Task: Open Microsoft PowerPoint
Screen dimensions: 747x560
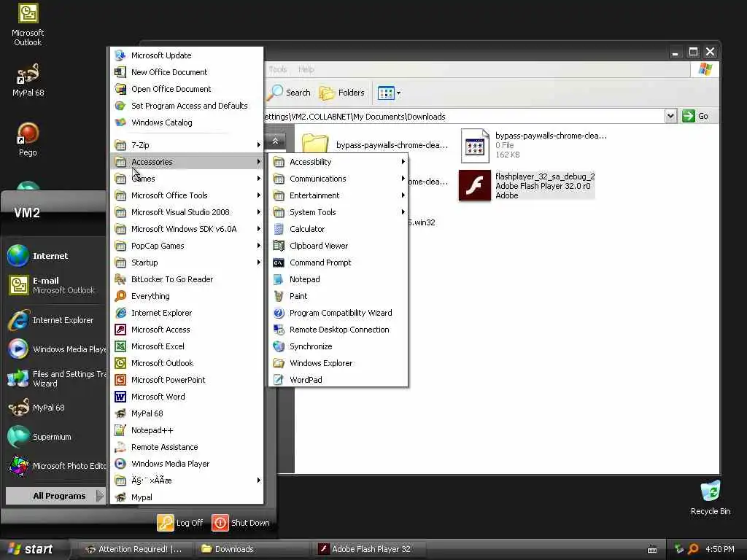Action: [187, 380]
